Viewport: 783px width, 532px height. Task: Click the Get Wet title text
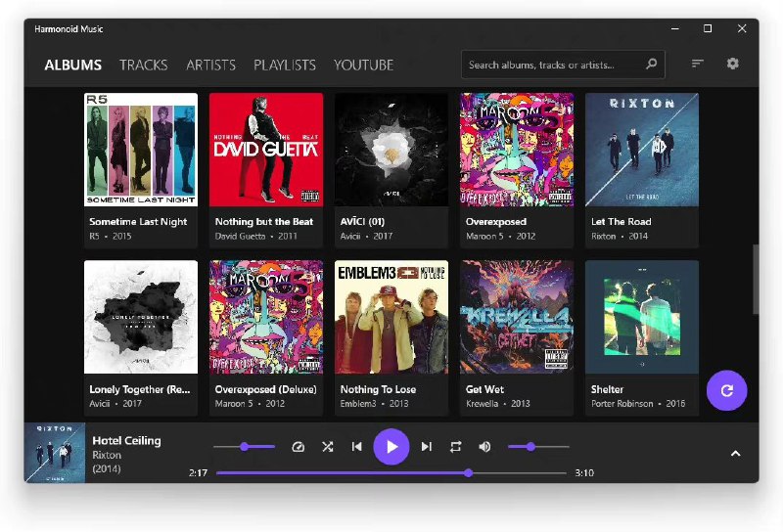click(x=484, y=389)
